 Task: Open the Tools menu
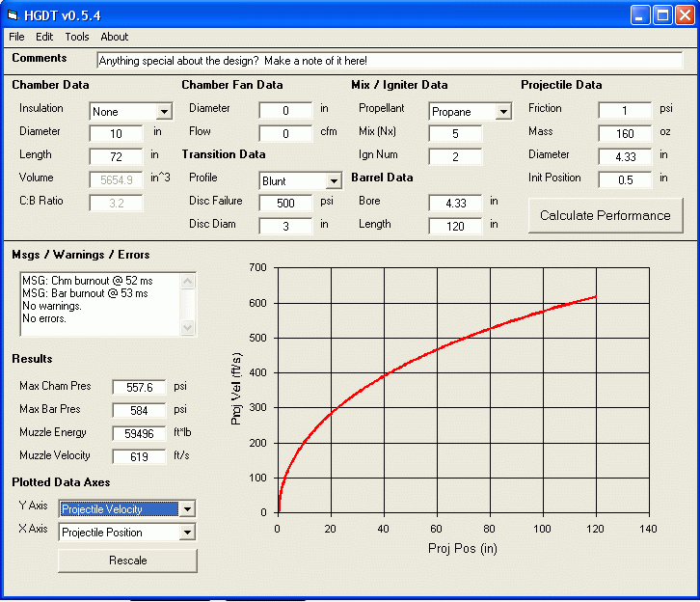pos(77,37)
